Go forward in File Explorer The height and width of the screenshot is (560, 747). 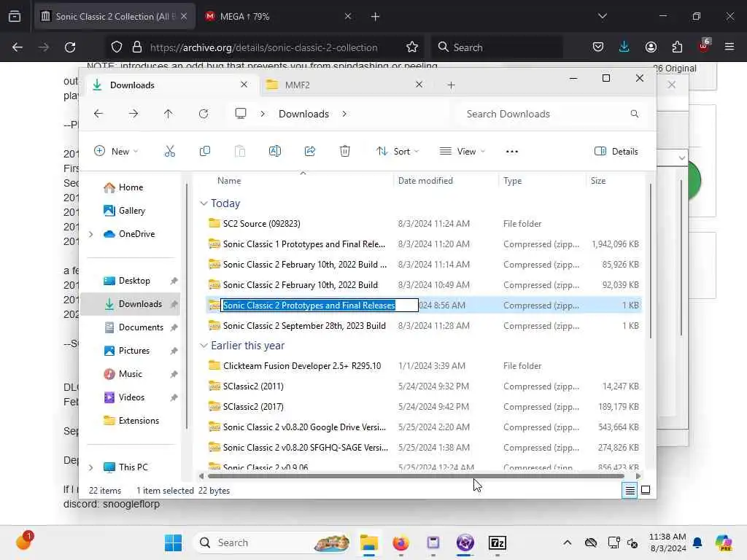(x=133, y=114)
